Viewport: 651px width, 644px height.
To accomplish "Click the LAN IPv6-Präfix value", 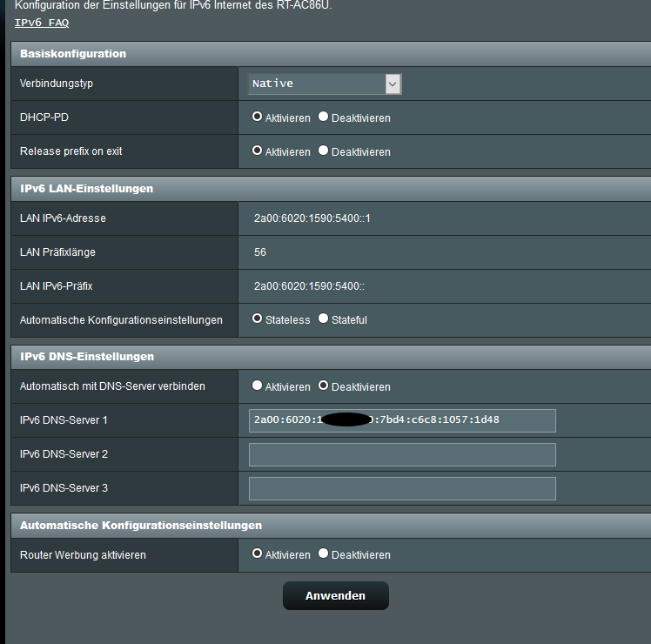I will point(309,286).
